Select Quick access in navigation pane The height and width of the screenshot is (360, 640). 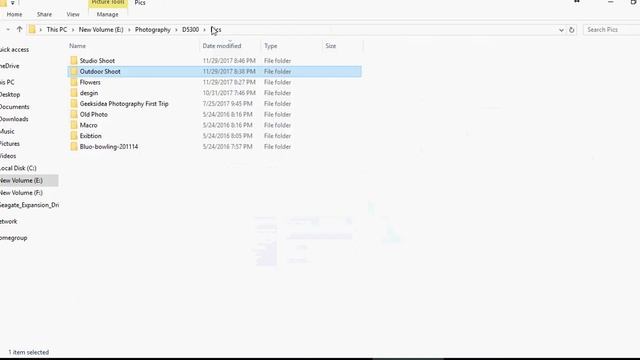(x=14, y=49)
